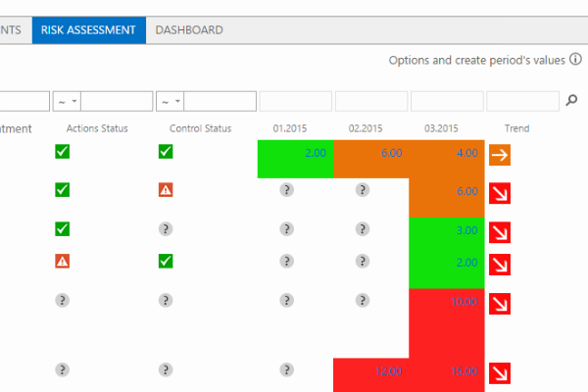Click 02.2015 question mark in 03.2015 2.00 row
Viewport: 588px width, 392px height.
[x=363, y=261]
